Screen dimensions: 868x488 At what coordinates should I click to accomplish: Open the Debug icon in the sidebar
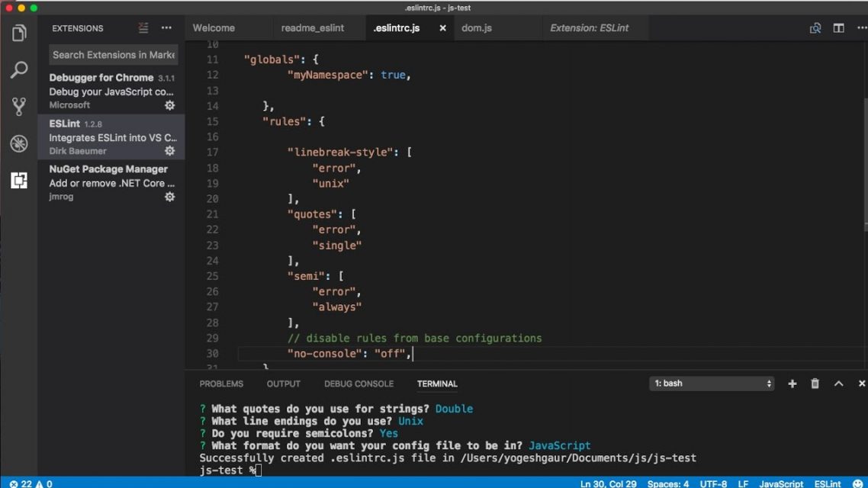point(18,143)
